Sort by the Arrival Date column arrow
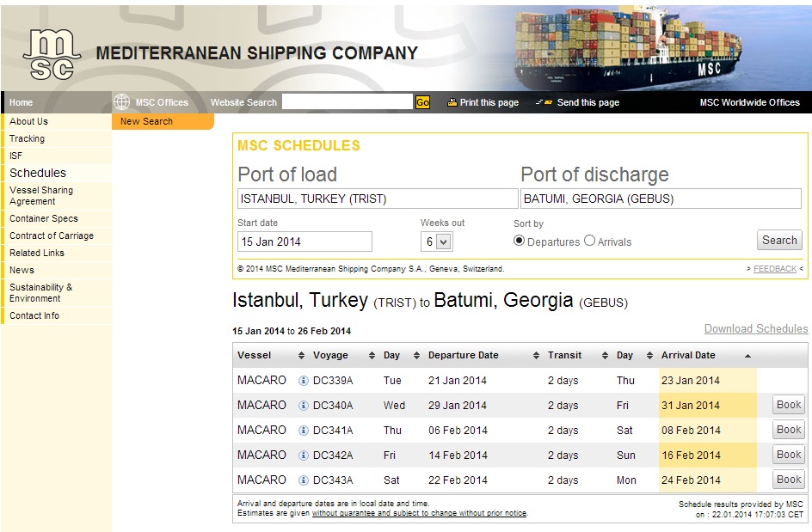Viewport: 812px width, 532px height. 747,356
